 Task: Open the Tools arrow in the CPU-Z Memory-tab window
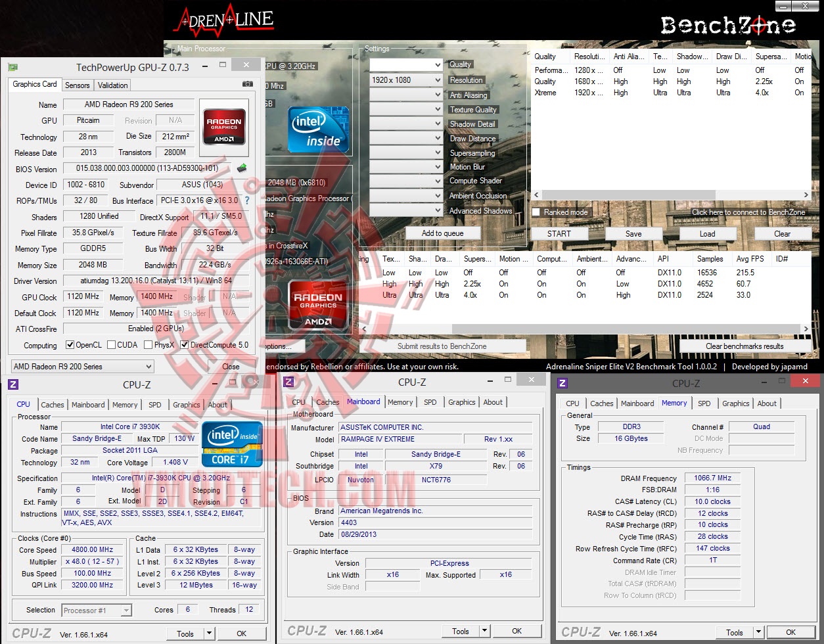tap(758, 632)
